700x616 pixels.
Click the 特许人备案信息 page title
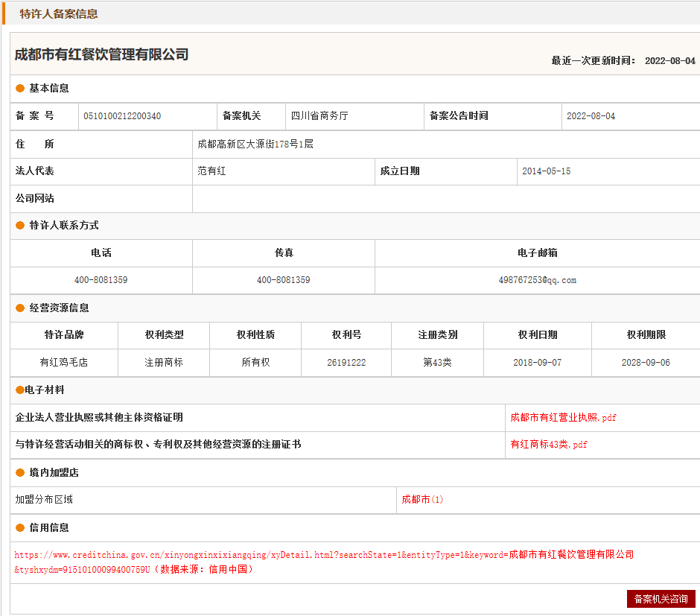coord(59,14)
